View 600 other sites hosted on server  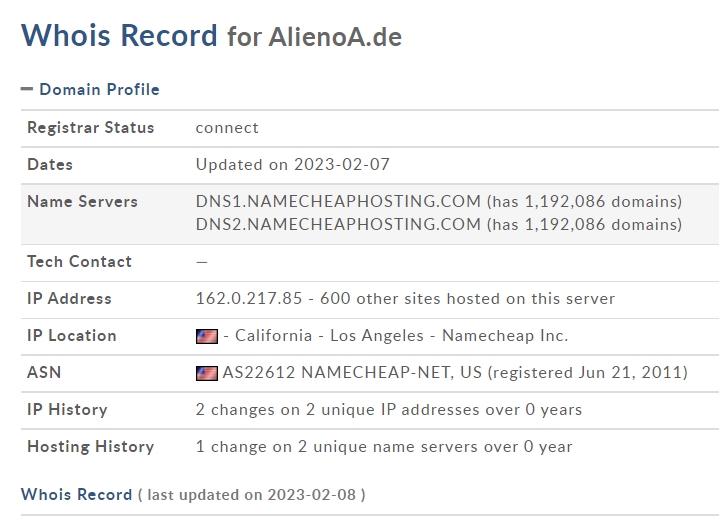pos(451,298)
